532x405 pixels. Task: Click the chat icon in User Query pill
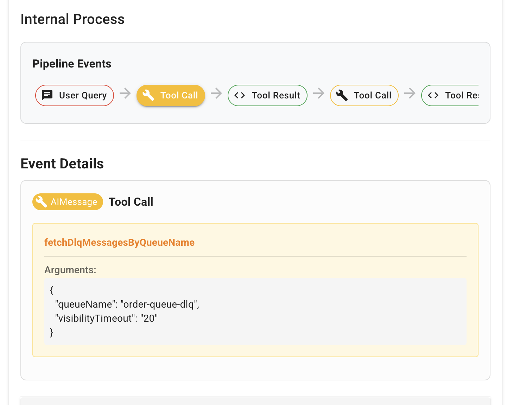pyautogui.click(x=47, y=95)
